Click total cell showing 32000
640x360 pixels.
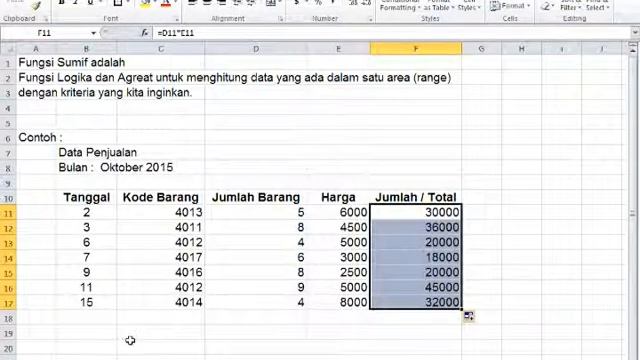click(x=416, y=302)
